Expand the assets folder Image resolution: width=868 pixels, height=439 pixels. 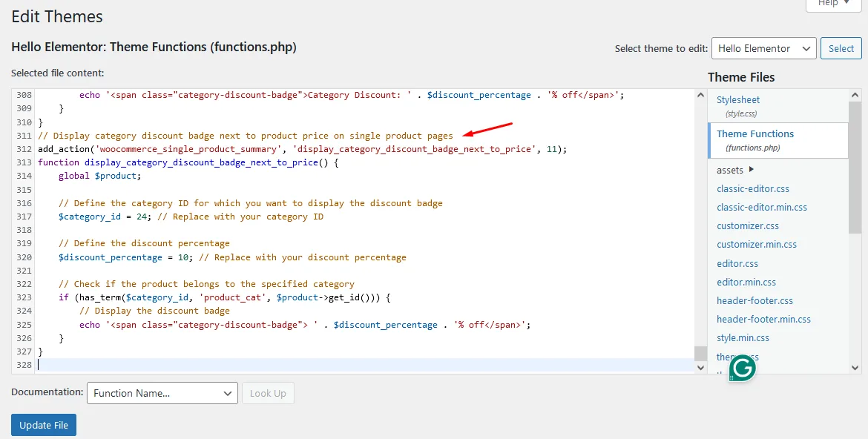coord(735,170)
